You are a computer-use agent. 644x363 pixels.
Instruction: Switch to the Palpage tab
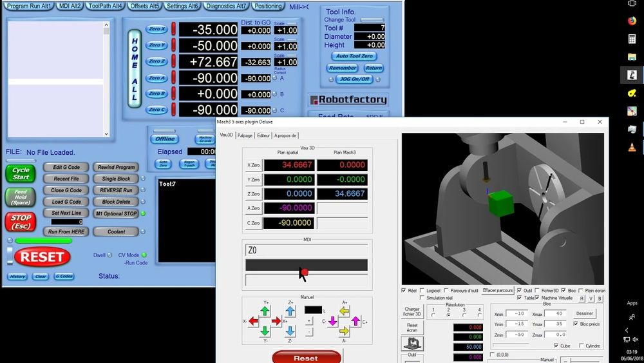[245, 135]
